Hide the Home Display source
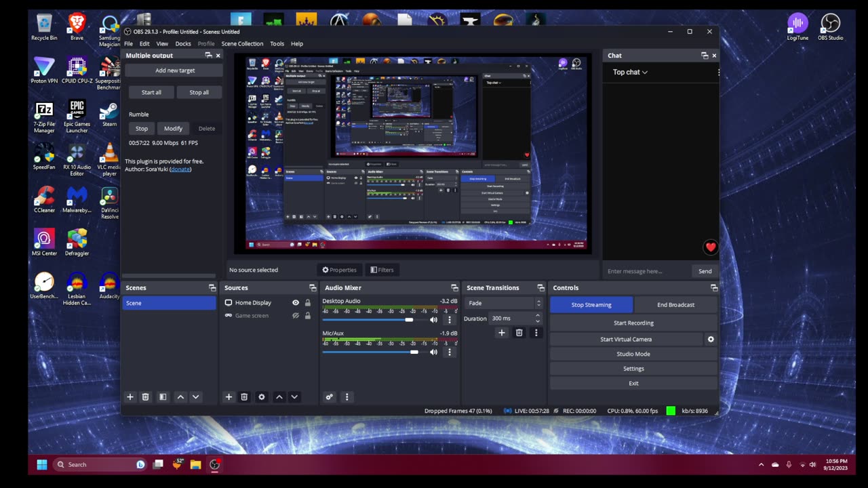Image resolution: width=868 pixels, height=488 pixels. (x=296, y=303)
